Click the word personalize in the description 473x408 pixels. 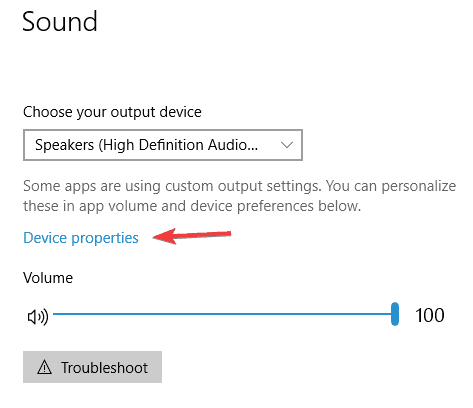tap(419, 186)
